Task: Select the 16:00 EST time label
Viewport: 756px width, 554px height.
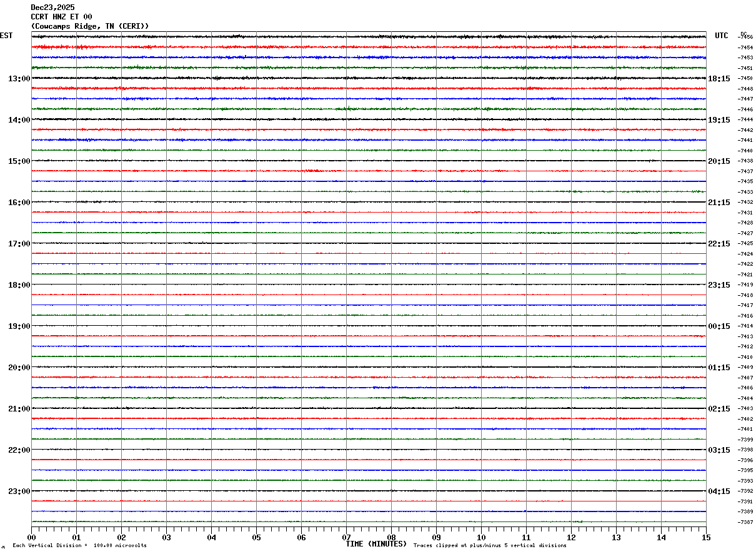Action: click(19, 203)
